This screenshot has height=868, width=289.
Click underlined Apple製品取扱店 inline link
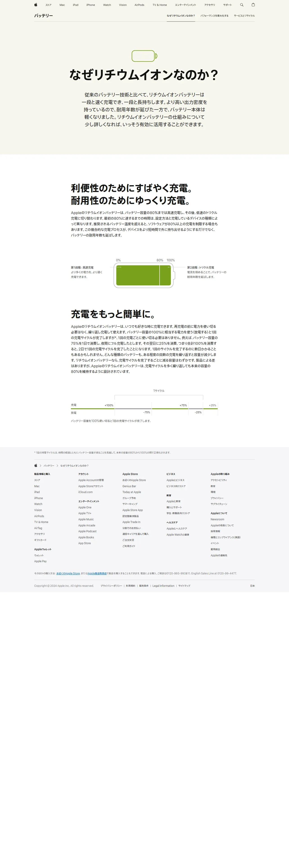pyautogui.click(x=97, y=573)
